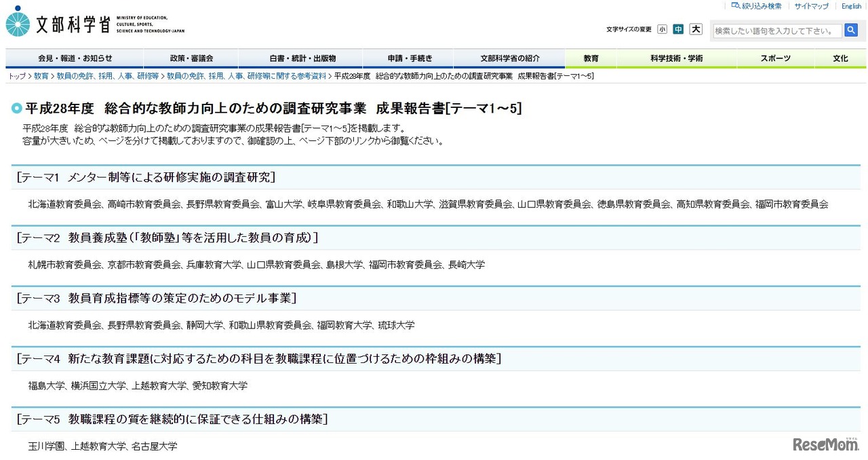Toggle font size to 小 (small)
This screenshot has width=868, height=460.
(662, 29)
